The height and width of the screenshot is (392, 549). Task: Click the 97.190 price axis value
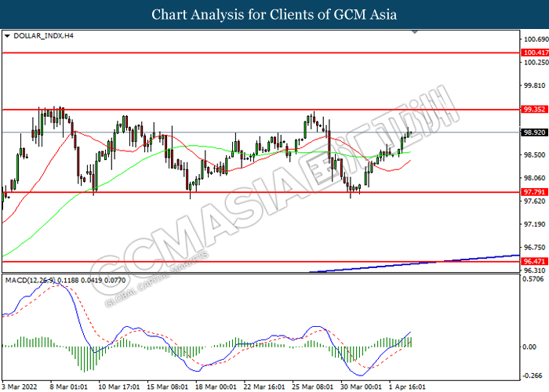coord(534,224)
